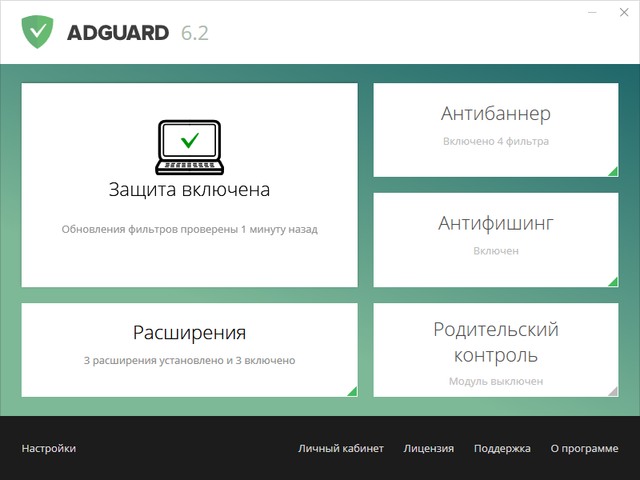This screenshot has width=640, height=480.
Task: Click the filter updates checked status text
Action: click(189, 229)
